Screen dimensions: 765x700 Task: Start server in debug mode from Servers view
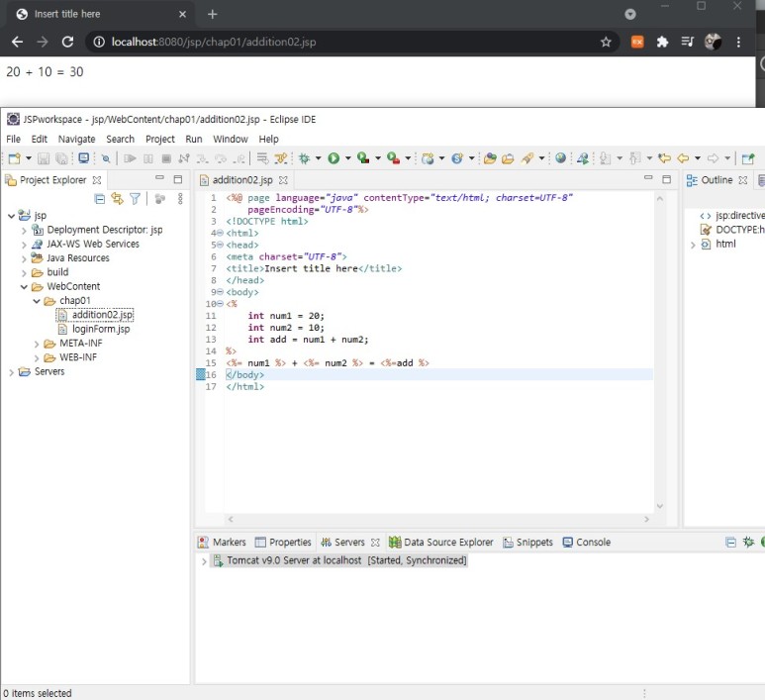748,543
